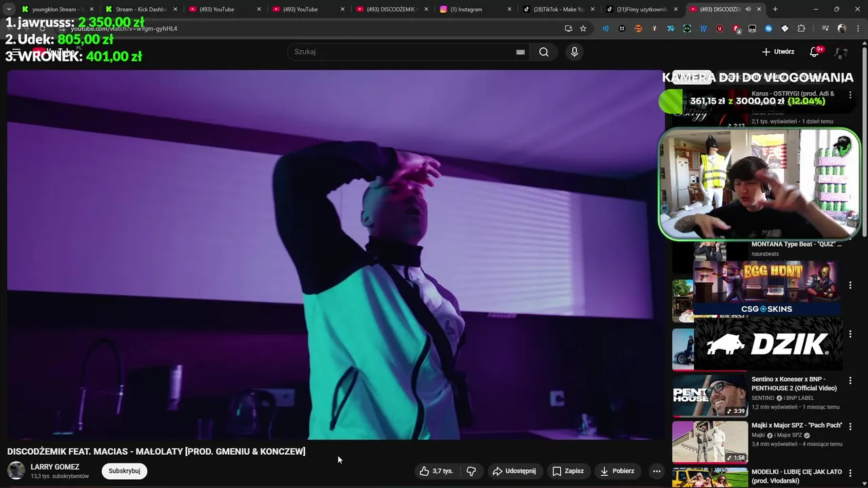This screenshot has height=488, width=868.
Task: Click the Majki channel name in sidebar
Action: point(758,435)
